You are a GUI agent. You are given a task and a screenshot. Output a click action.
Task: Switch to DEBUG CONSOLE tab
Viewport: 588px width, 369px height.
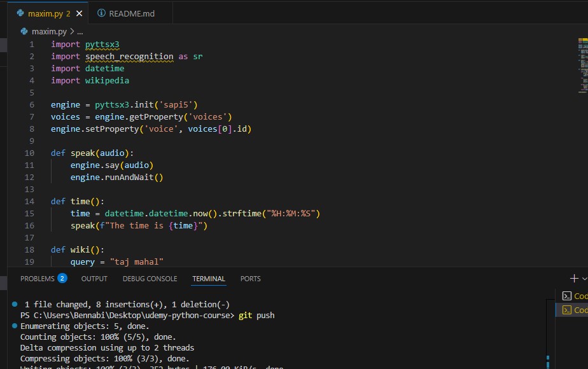tap(150, 279)
